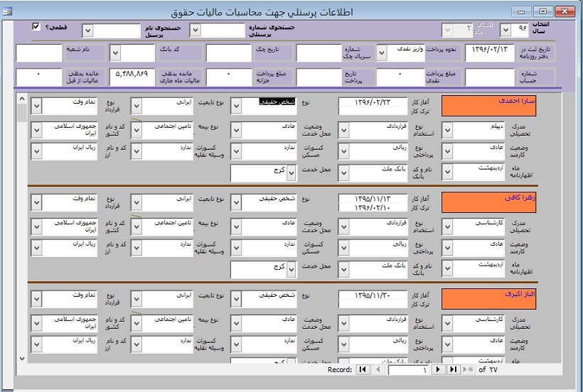Viewport: 583px width, 392px height.
Task: Expand کسورات وسیله نقلیه dropdown for سارا احمدی
Action: tap(136, 151)
